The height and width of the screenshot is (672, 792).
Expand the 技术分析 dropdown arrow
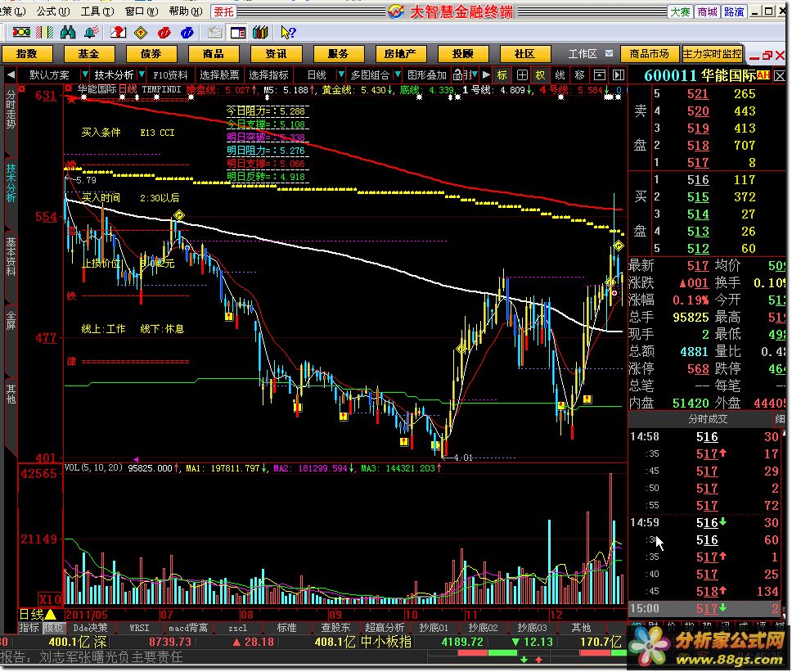pos(142,75)
